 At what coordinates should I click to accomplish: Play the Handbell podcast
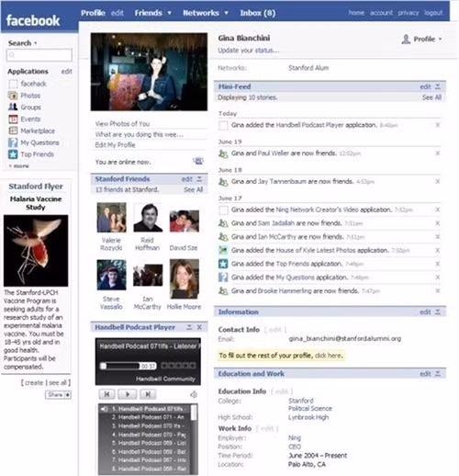(128, 394)
